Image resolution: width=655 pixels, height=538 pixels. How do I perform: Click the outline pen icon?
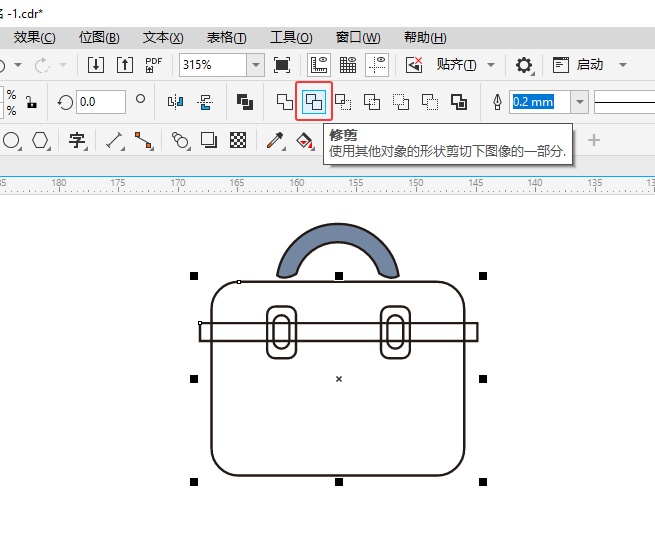click(497, 102)
